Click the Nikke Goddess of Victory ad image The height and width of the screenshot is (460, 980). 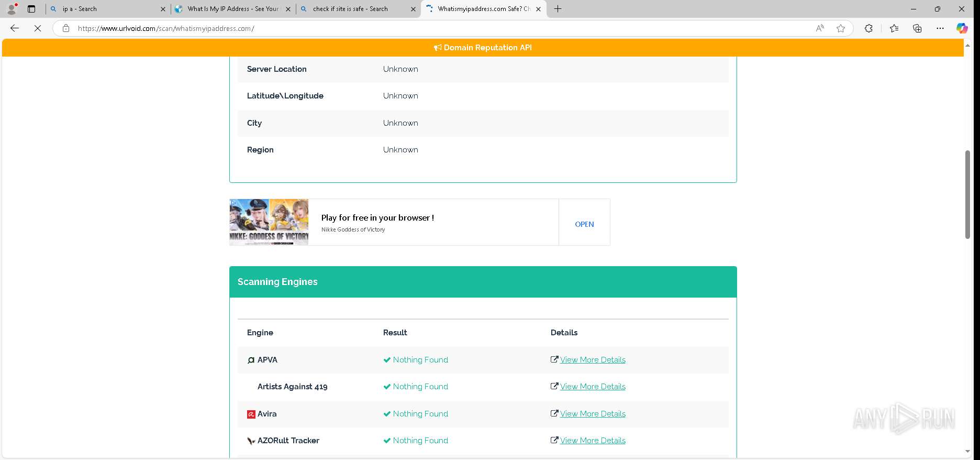269,222
